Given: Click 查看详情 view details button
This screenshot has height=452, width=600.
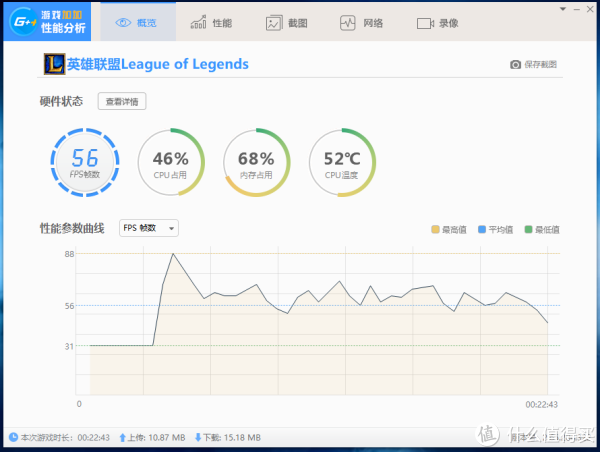Looking at the screenshot, I should [122, 101].
